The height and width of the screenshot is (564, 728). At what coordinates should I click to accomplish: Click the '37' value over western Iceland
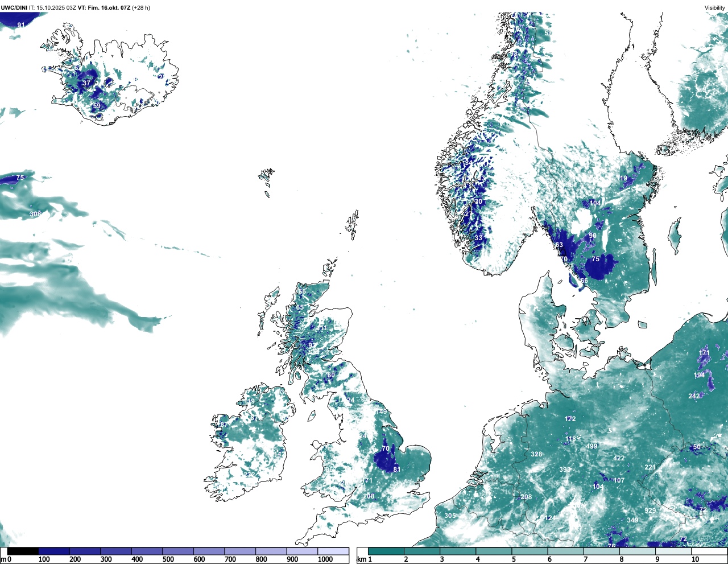click(86, 83)
